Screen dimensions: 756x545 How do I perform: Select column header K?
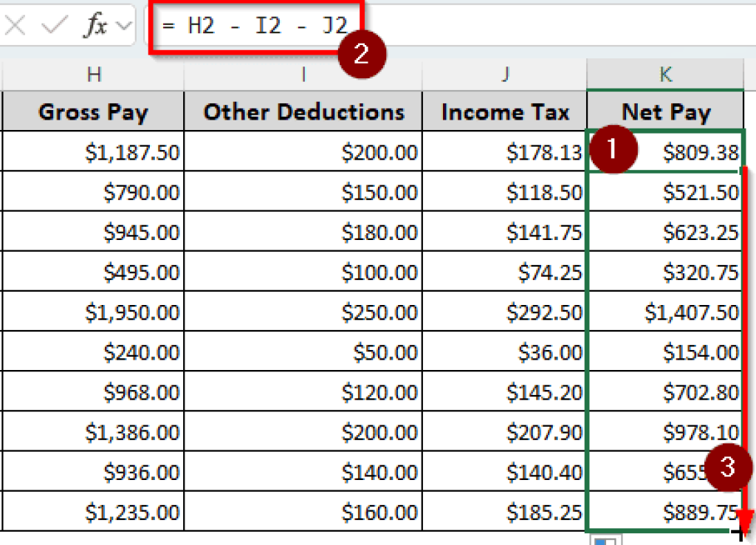click(664, 74)
